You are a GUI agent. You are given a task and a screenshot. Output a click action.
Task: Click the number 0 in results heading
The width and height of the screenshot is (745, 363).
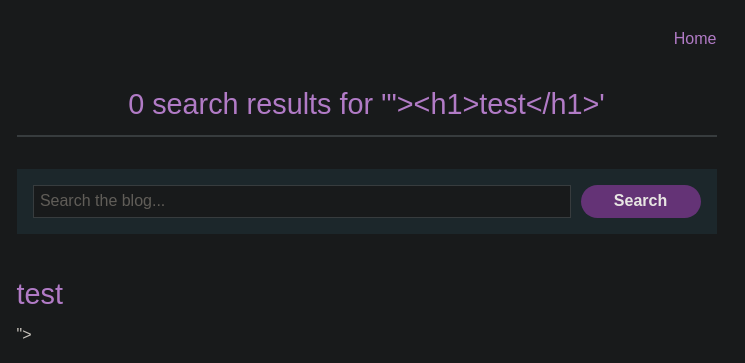136,104
